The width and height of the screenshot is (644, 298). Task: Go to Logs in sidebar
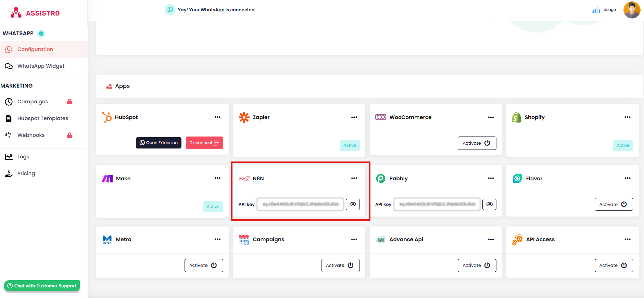pos(23,157)
